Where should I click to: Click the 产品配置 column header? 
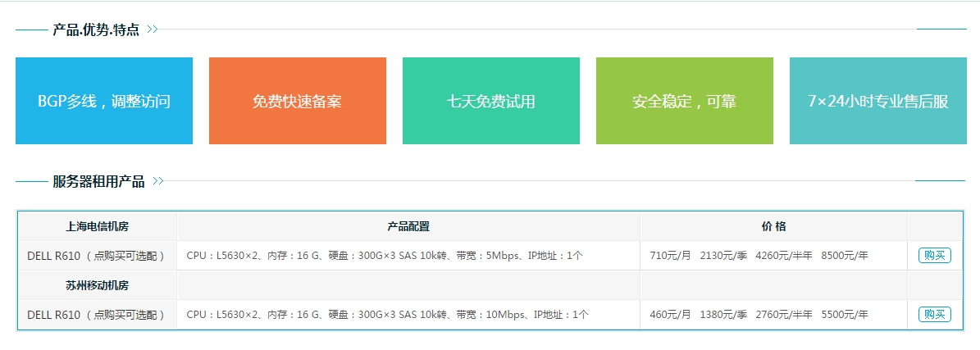click(x=408, y=226)
